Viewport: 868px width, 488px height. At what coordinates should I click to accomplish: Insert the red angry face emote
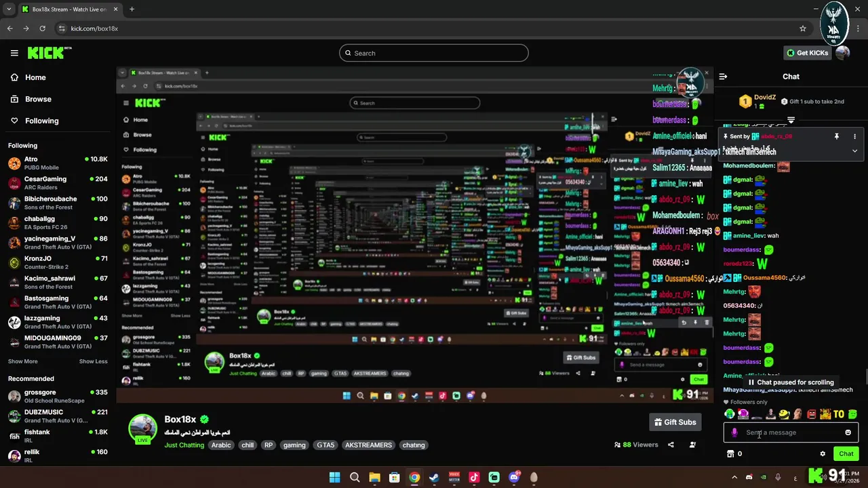pos(812,414)
